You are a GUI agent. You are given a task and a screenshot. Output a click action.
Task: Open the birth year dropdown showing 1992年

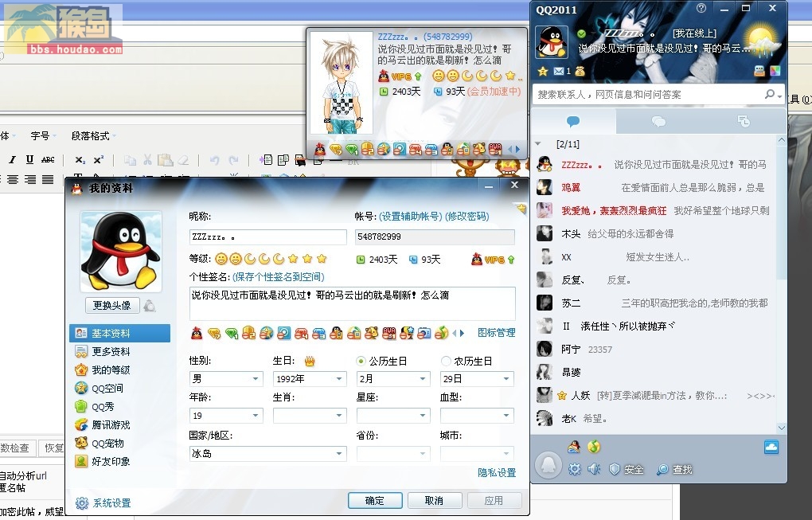pos(310,378)
